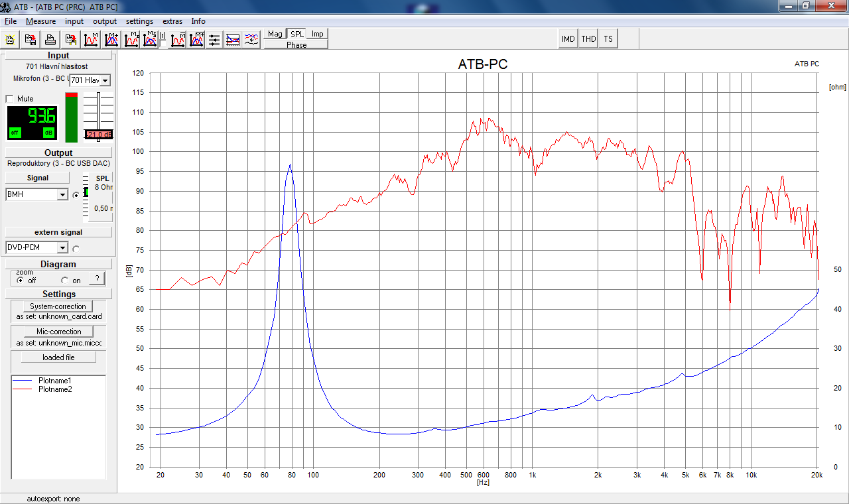Click the averaged measurement M-bar icon
Image resolution: width=849 pixels, height=504 pixels.
coord(178,40)
